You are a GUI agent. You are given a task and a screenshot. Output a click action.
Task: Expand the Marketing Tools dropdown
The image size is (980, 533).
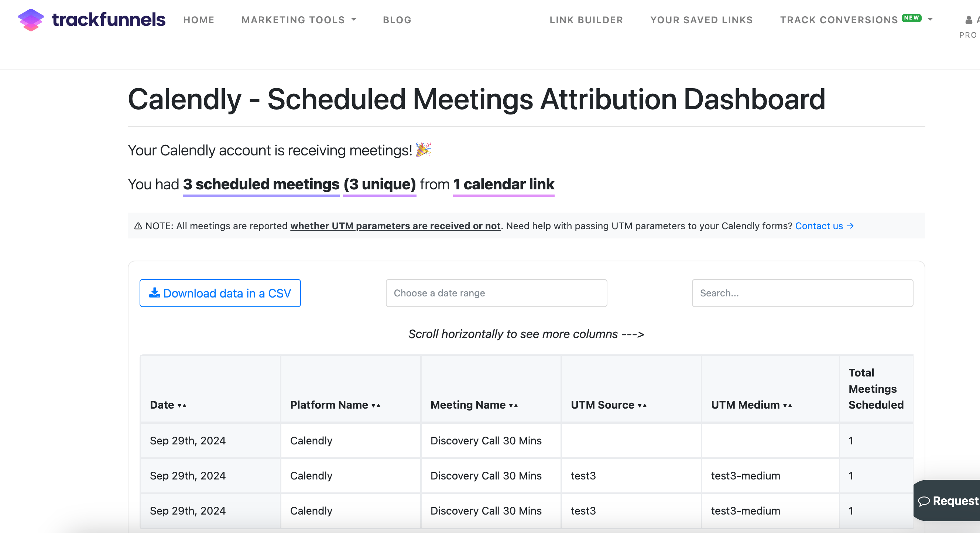[x=299, y=20]
